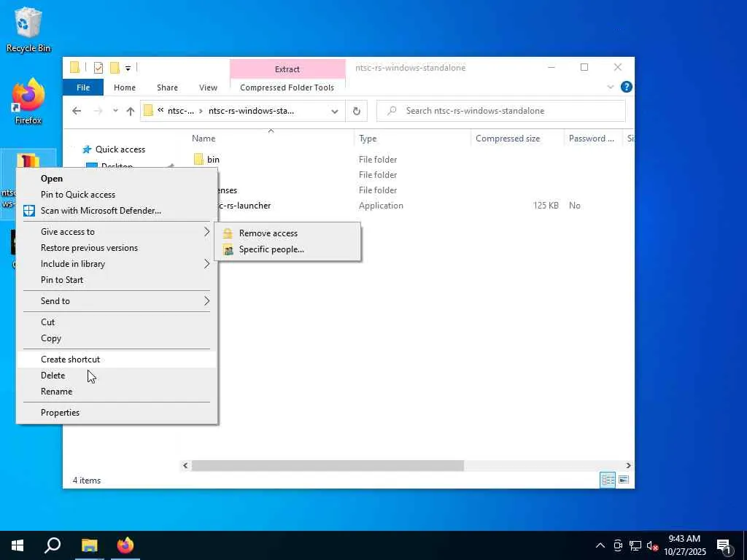Image resolution: width=747 pixels, height=560 pixels.
Task: Choose Create shortcut
Action: coord(117,359)
